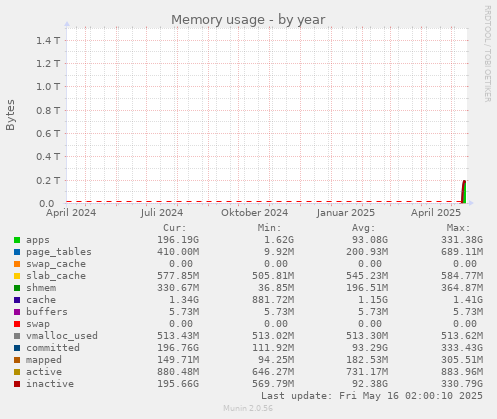This screenshot has width=497, height=419.
Task: Click the 'Avg:' column header
Action: point(364,228)
